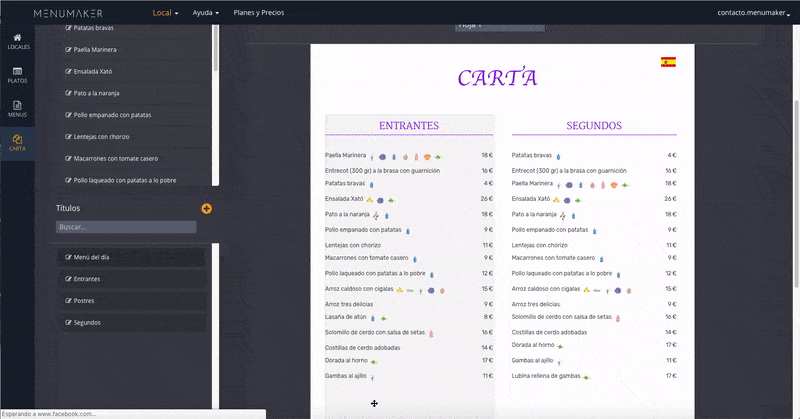Click the CARTA heading on the menu page
The height and width of the screenshot is (419, 800).
coord(497,78)
